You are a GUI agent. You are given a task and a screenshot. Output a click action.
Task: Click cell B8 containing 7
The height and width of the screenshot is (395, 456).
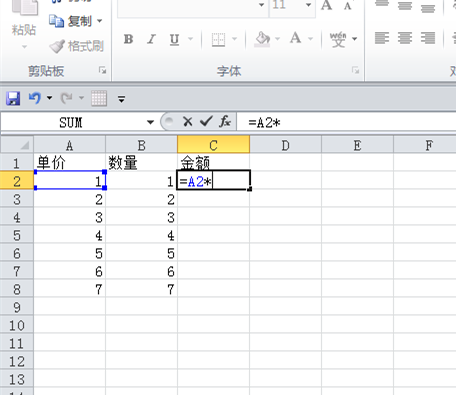point(141,289)
